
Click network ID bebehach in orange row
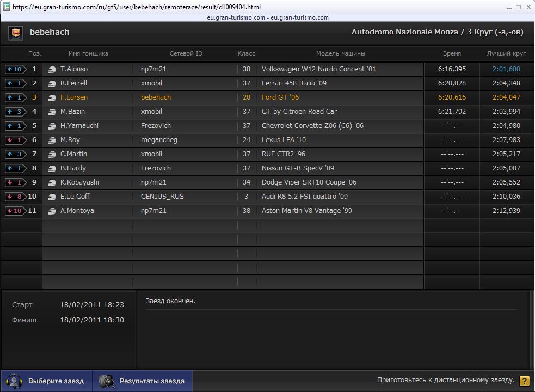point(156,97)
